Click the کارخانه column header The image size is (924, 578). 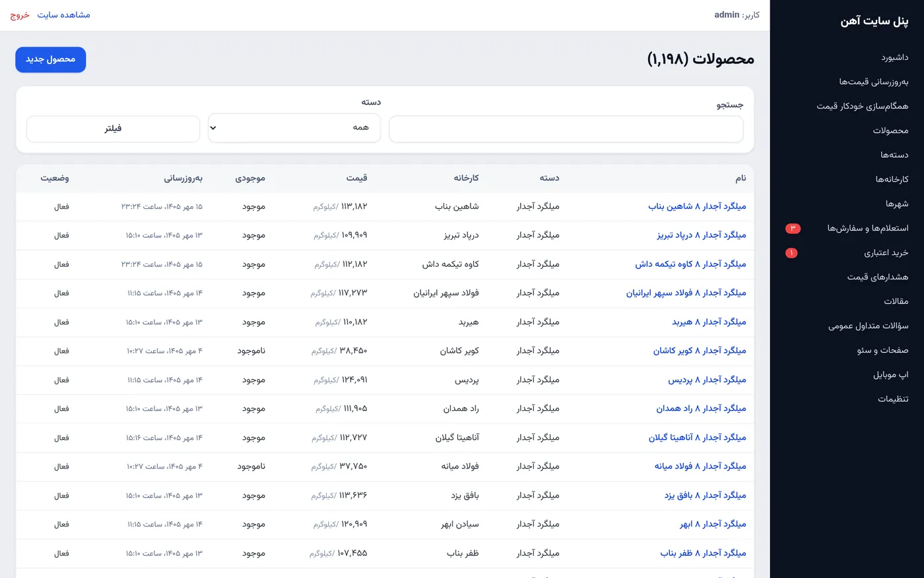pyautogui.click(x=466, y=178)
